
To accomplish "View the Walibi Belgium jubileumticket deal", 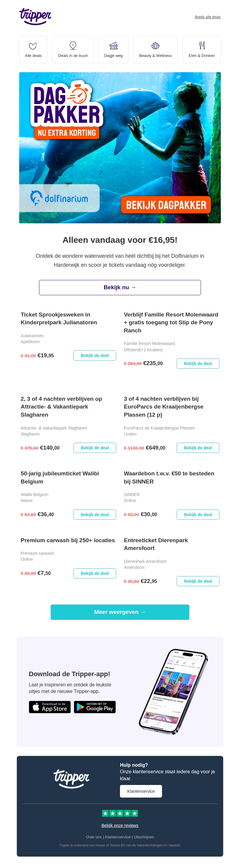I will pos(94,515).
